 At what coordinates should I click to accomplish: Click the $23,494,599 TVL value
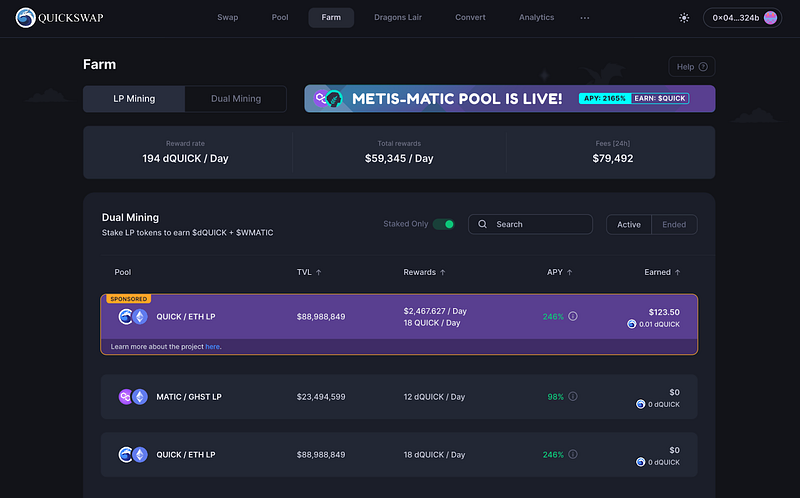click(x=321, y=397)
